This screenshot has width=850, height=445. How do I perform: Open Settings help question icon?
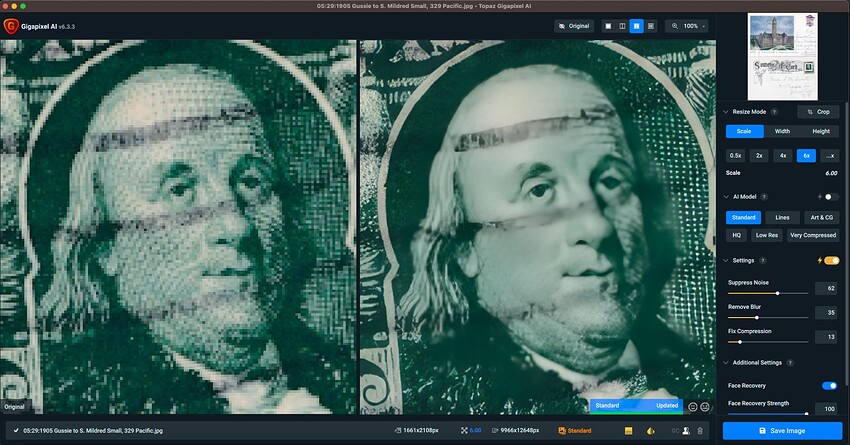[x=762, y=261]
